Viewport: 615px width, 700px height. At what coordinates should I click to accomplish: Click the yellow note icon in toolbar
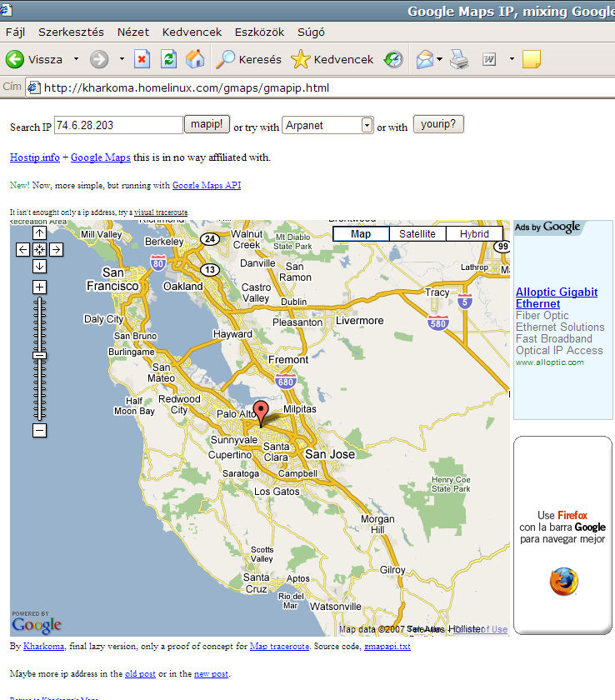531,59
